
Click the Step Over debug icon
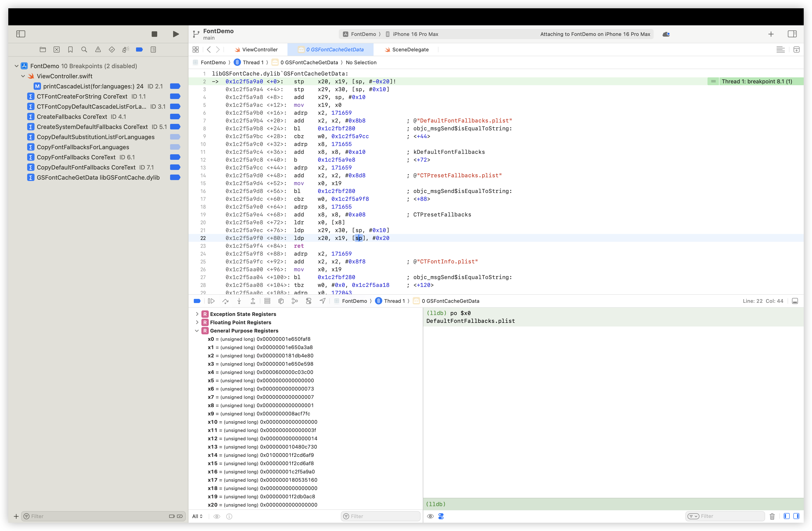click(225, 301)
